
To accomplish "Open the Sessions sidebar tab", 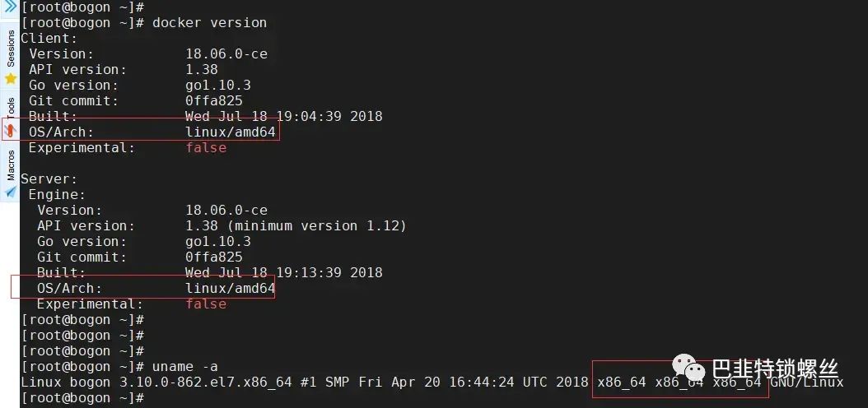I will 11,49.
